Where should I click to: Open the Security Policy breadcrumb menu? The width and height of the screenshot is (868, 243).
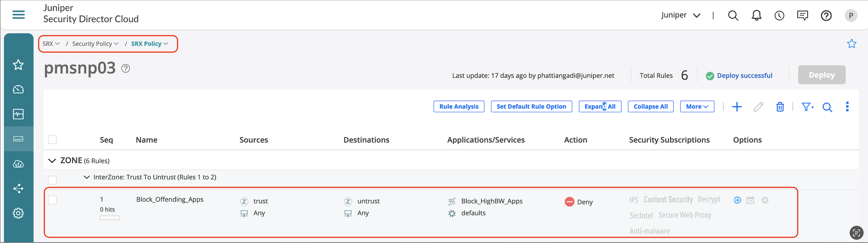tap(95, 44)
